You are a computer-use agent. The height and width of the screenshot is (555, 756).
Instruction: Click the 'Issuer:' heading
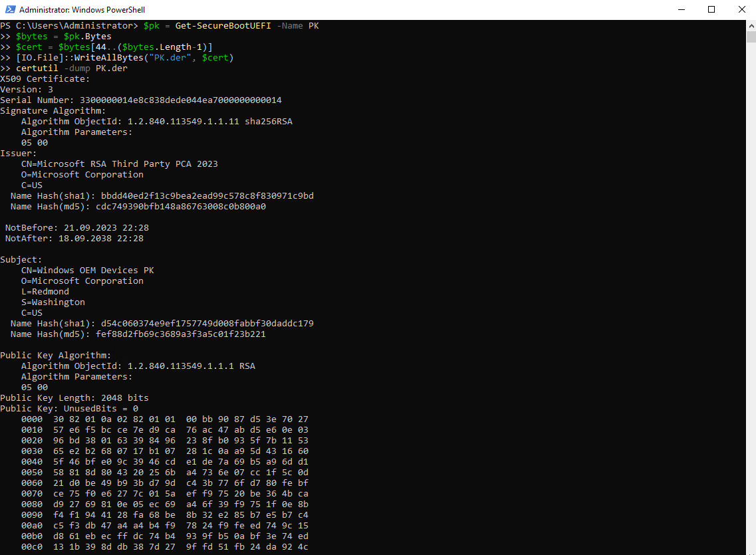point(19,153)
